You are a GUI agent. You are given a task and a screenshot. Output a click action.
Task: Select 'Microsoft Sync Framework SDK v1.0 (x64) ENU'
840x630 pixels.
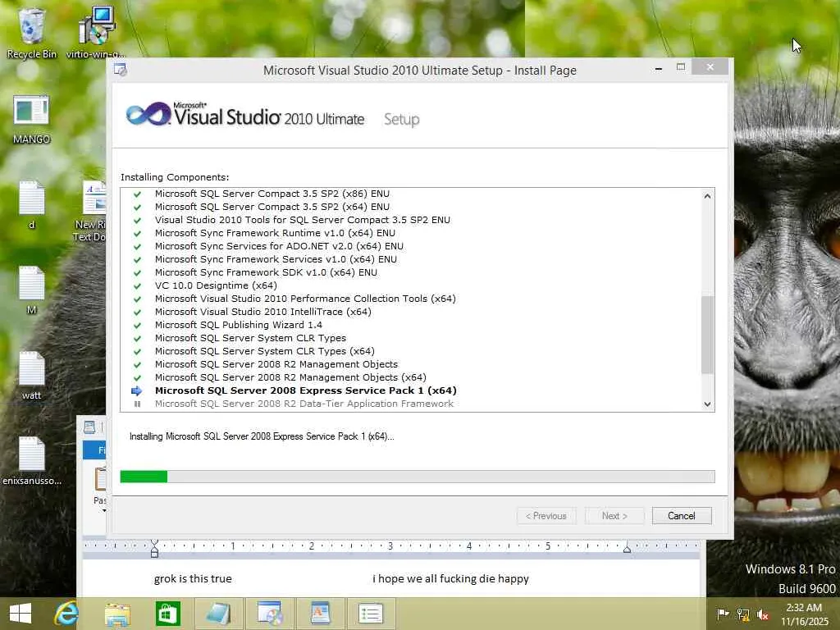(266, 272)
